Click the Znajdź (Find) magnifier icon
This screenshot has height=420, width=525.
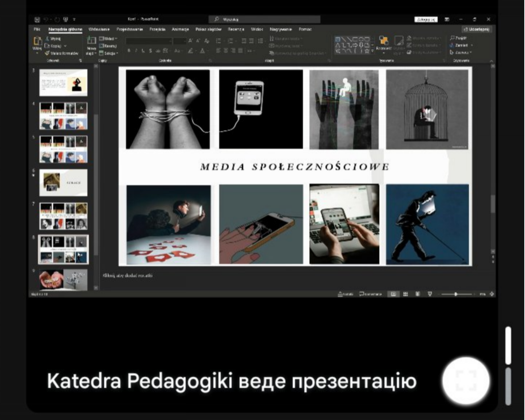[x=453, y=38]
